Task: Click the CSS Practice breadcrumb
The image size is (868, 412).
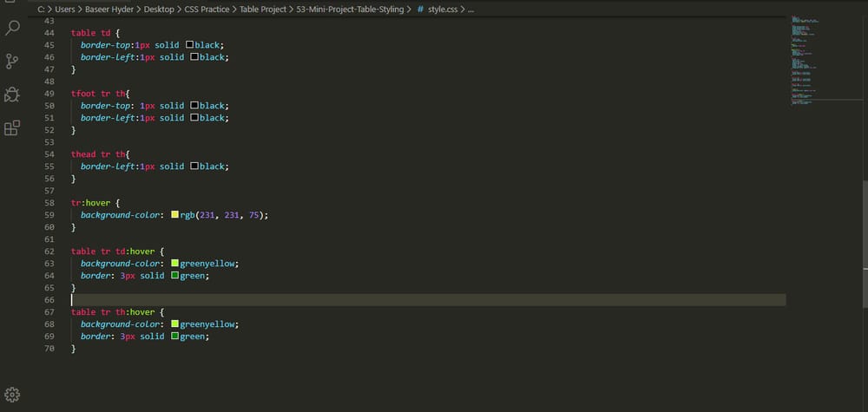Action: (207, 10)
